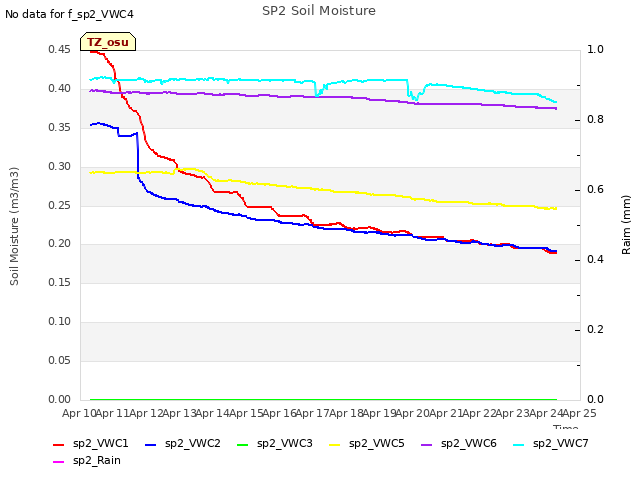This screenshot has width=640, height=480.
Task: Click the blue sp2_VWC2 legend swatch
Action: click(x=151, y=444)
